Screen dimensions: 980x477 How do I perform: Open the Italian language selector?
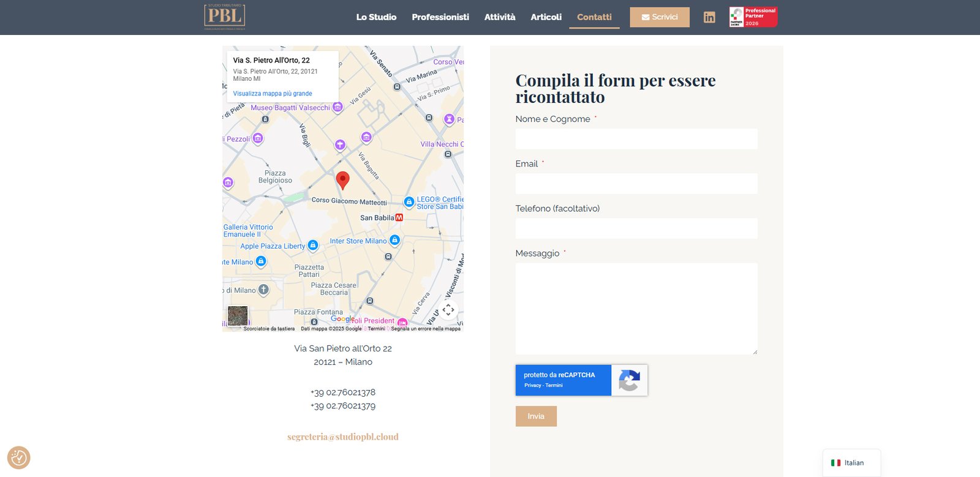point(851,463)
